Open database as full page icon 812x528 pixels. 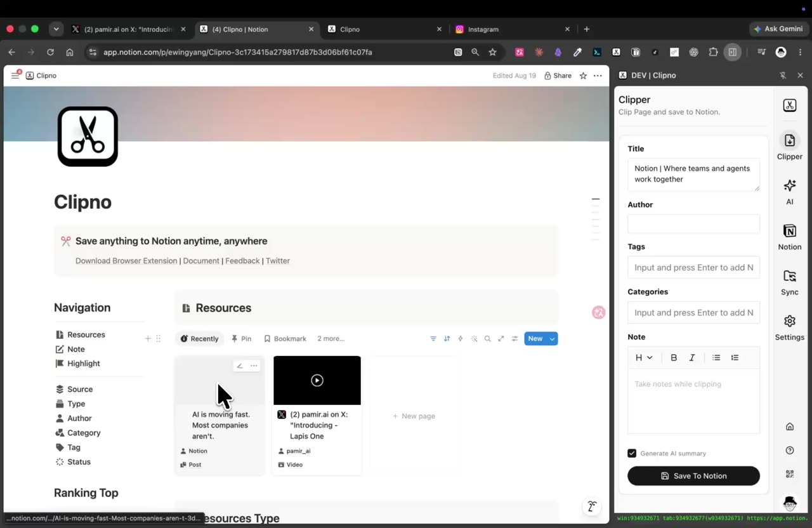coord(501,339)
